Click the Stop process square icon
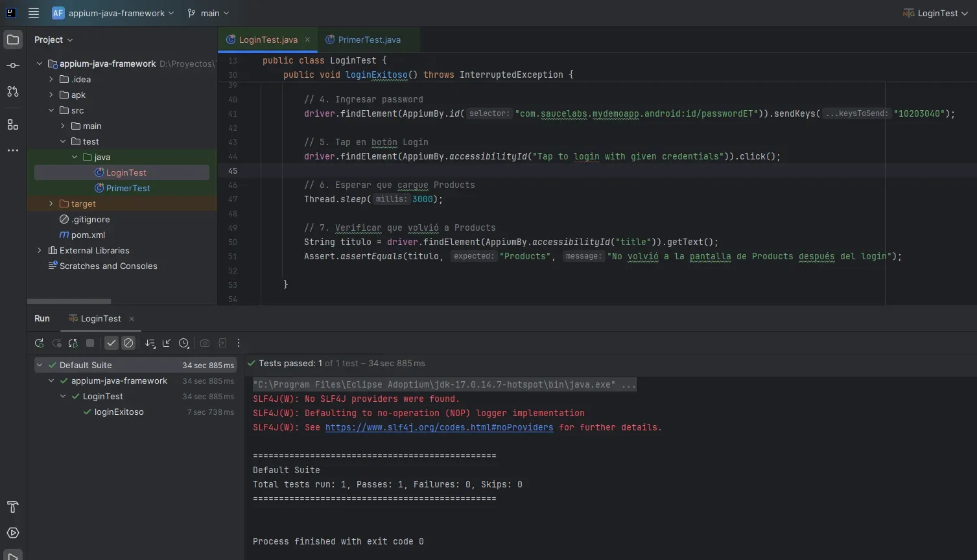 90,343
